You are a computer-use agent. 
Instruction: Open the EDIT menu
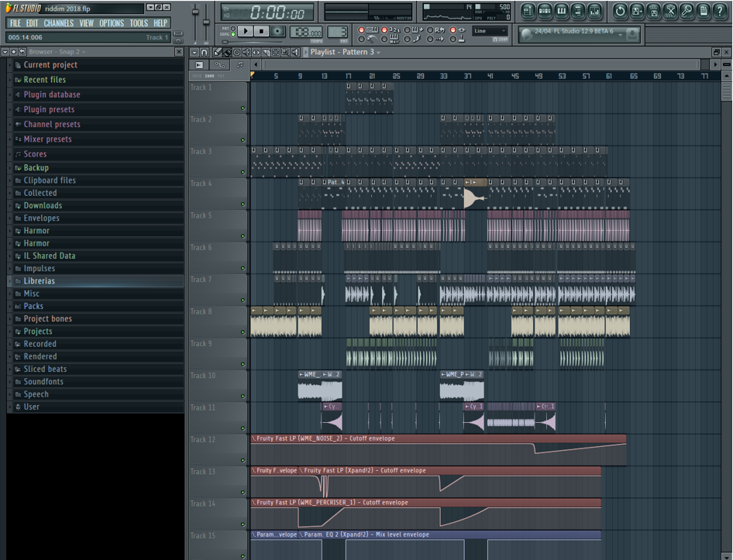coord(33,23)
